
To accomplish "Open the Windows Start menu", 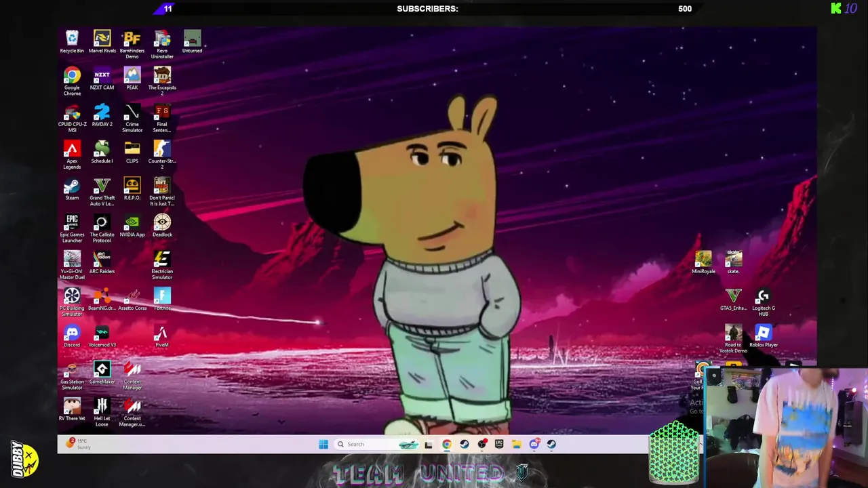I will [x=323, y=444].
